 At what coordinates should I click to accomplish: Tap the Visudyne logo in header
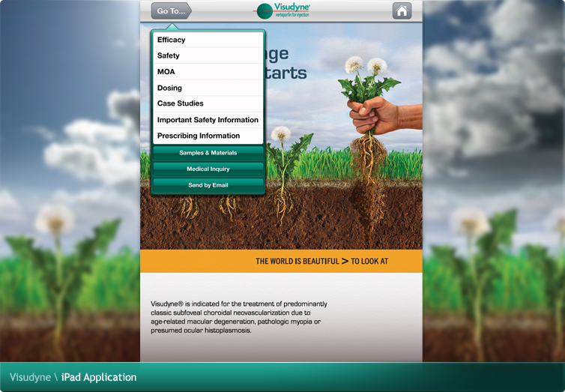click(x=283, y=10)
